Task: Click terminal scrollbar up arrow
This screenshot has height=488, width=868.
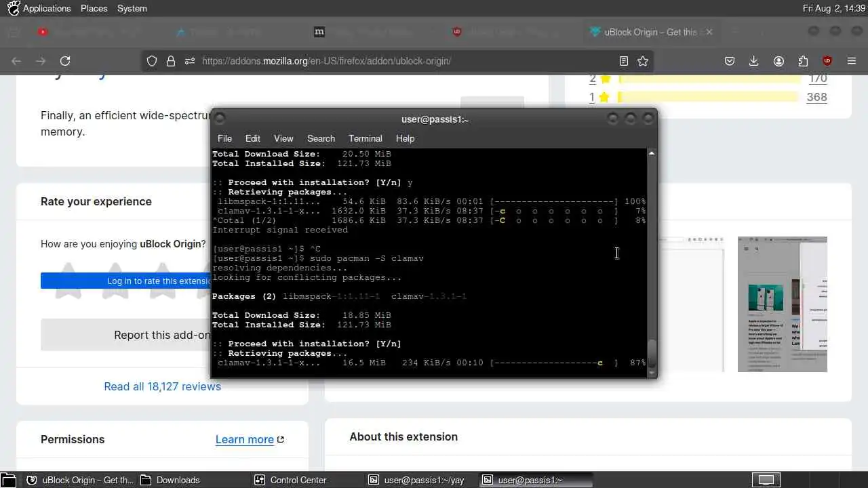Action: [x=652, y=153]
